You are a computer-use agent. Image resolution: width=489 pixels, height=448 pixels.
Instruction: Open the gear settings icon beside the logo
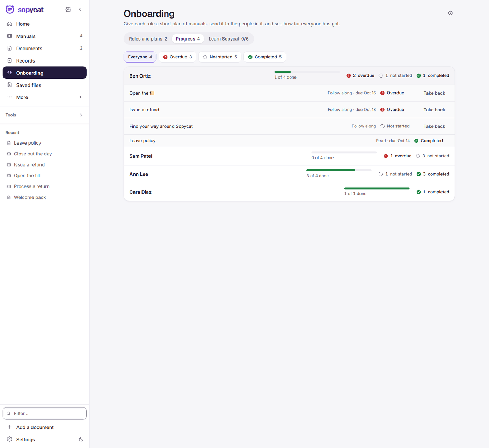(x=68, y=9)
